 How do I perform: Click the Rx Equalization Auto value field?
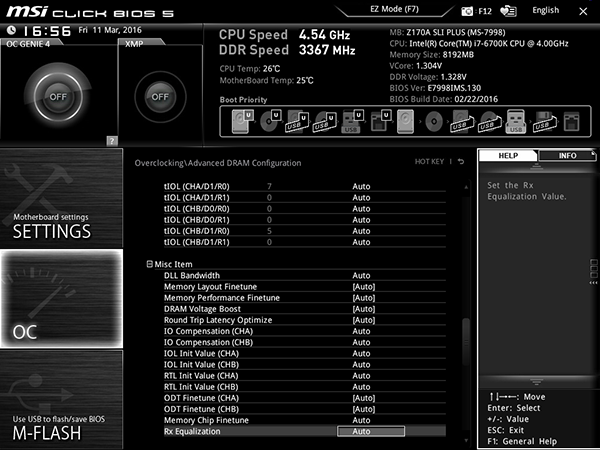pyautogui.click(x=370, y=431)
